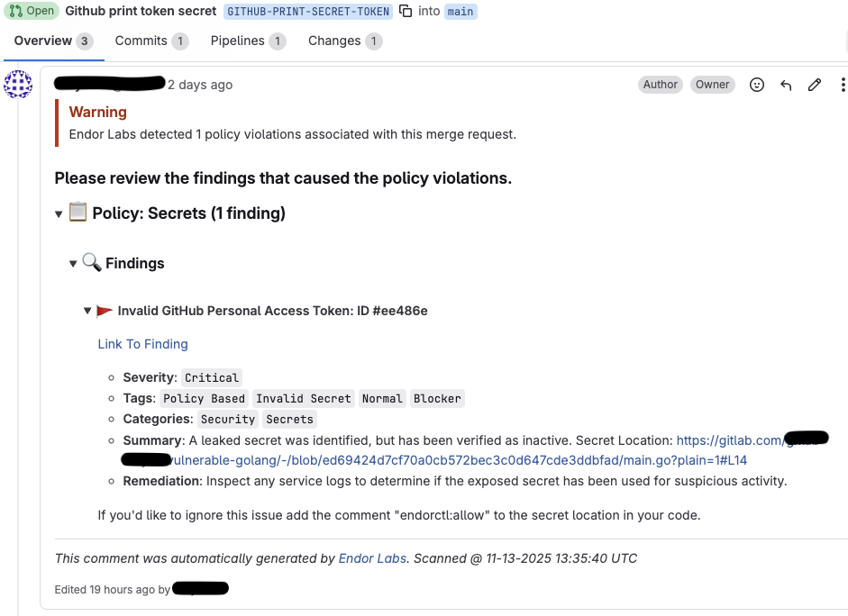The image size is (848, 616).
Task: Click the Endor Labs link
Action: [x=372, y=558]
